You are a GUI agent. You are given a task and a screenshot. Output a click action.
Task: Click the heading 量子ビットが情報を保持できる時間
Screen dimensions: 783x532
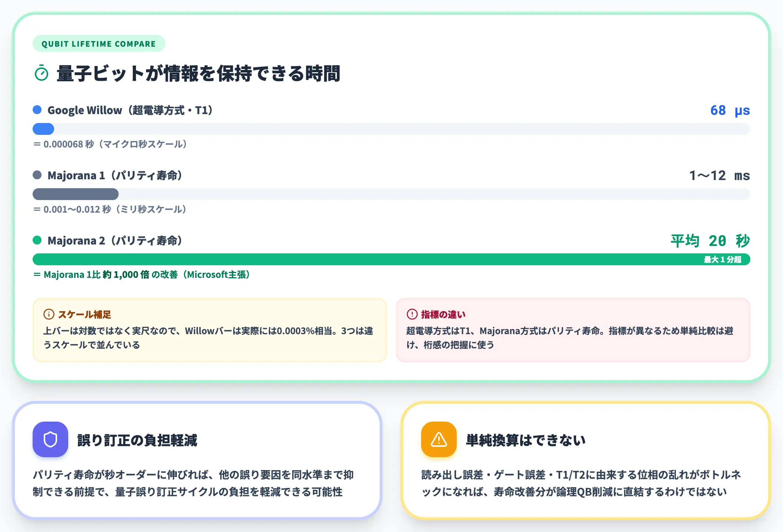click(x=198, y=73)
